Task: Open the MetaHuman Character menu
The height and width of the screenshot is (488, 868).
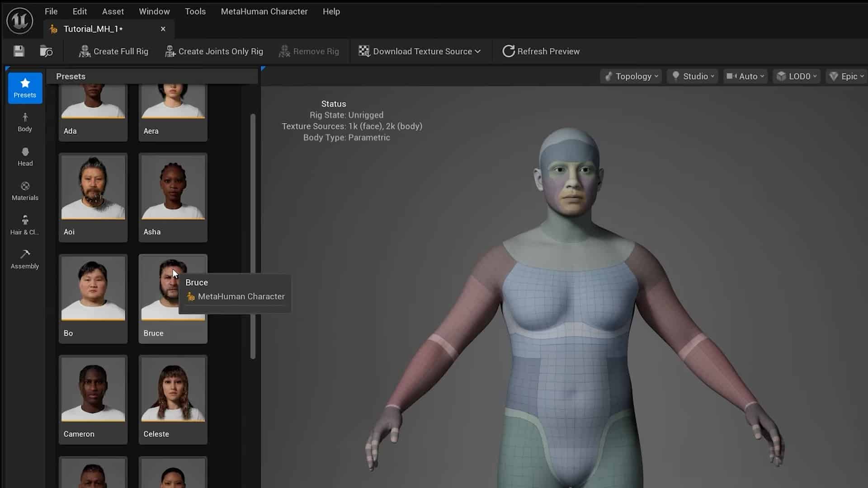Action: pyautogui.click(x=264, y=11)
